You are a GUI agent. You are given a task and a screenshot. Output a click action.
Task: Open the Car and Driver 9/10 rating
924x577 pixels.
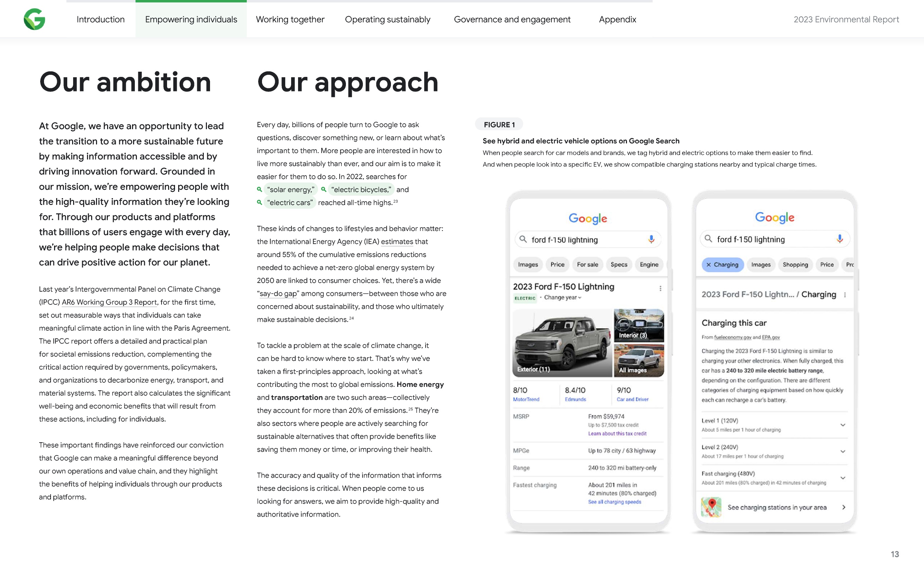click(632, 394)
